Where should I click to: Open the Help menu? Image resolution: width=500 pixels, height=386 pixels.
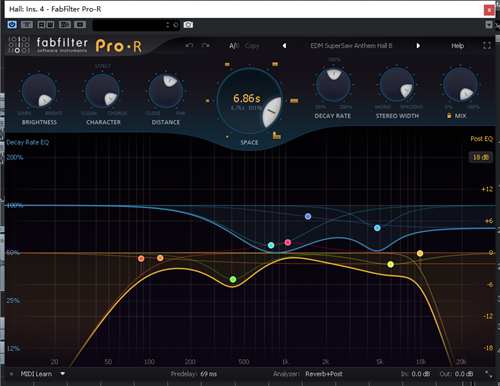tap(457, 46)
